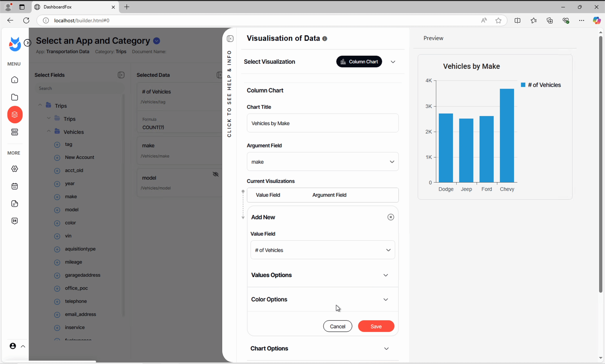Open the settings gear in sidebar
The width and height of the screenshot is (605, 364).
pyautogui.click(x=15, y=169)
